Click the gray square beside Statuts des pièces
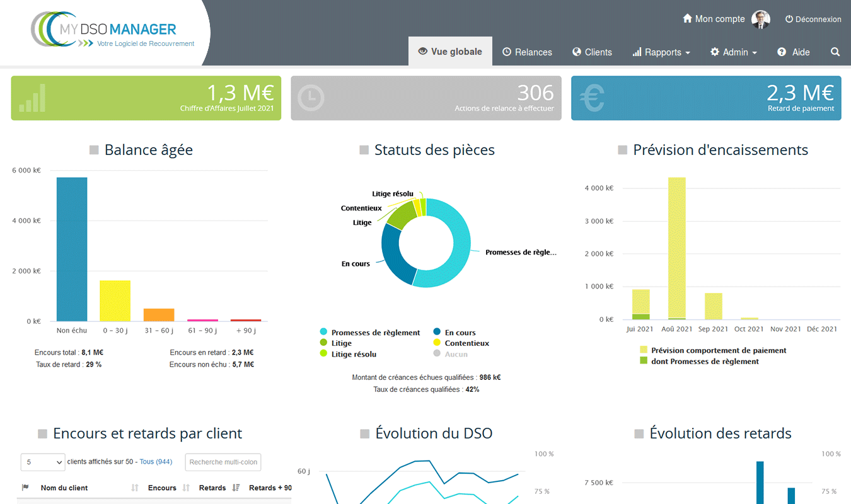Viewport: 851px width, 504px height. pos(364,150)
